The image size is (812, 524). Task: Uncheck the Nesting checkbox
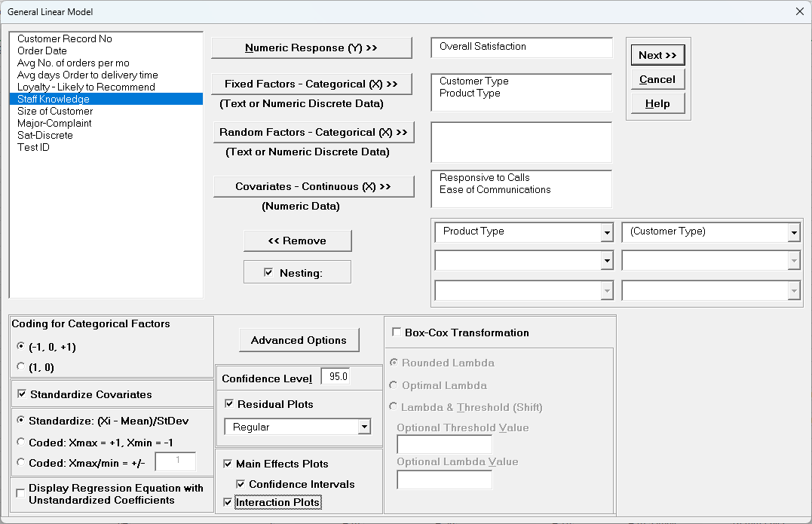click(268, 273)
